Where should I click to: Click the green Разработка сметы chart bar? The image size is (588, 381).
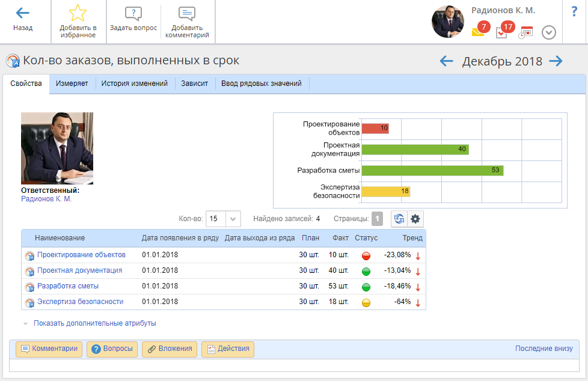click(x=432, y=170)
